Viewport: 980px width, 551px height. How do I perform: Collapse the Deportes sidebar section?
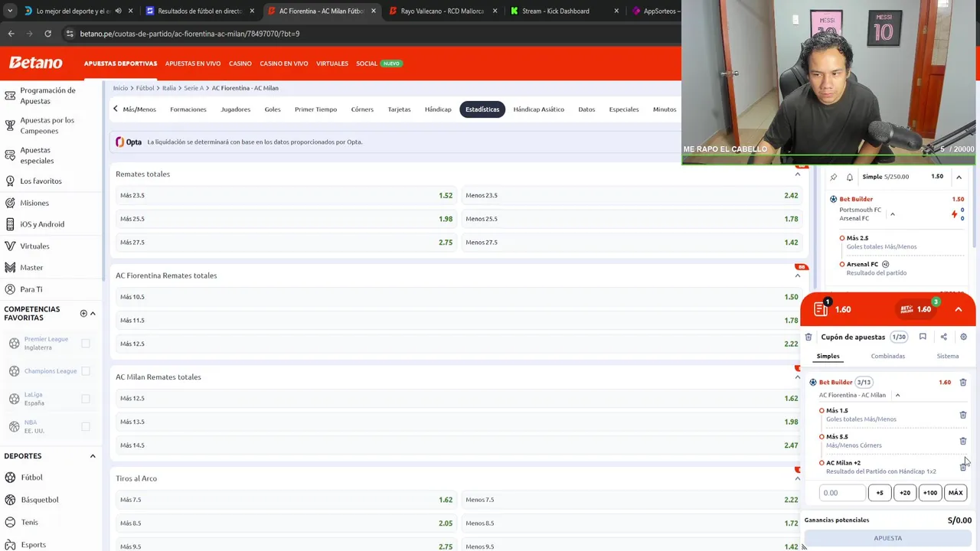click(93, 456)
